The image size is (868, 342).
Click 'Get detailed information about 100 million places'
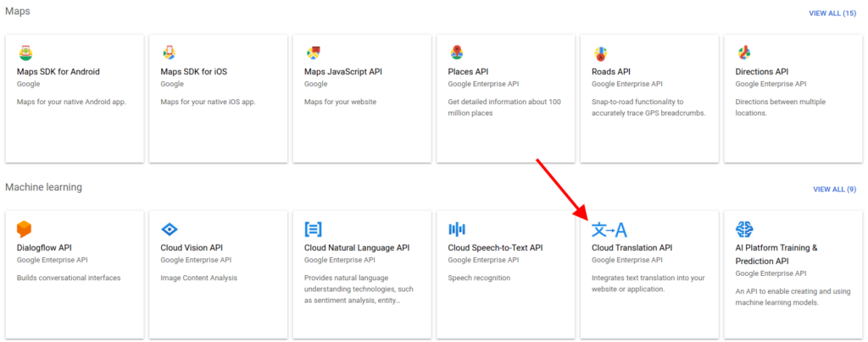coord(504,108)
